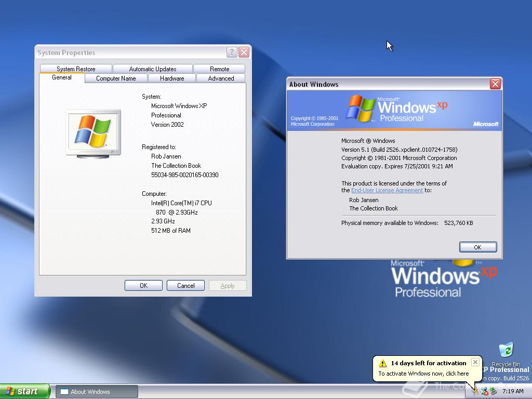
Task: Click the safely remove hardware tray icon
Action: 494,391
